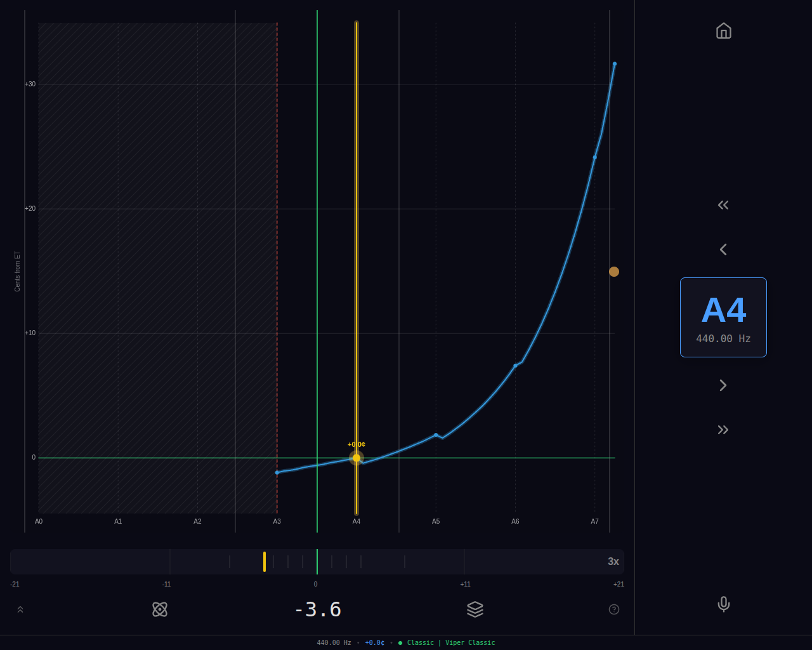Jump forward with double-right chevrons
Viewport: 812px width, 650px height.
point(723,430)
